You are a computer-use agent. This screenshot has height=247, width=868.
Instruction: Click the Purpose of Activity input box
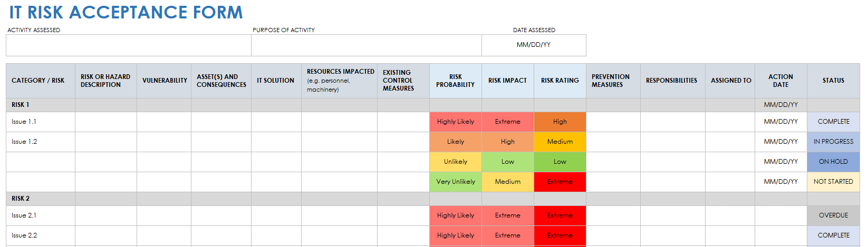coord(366,45)
